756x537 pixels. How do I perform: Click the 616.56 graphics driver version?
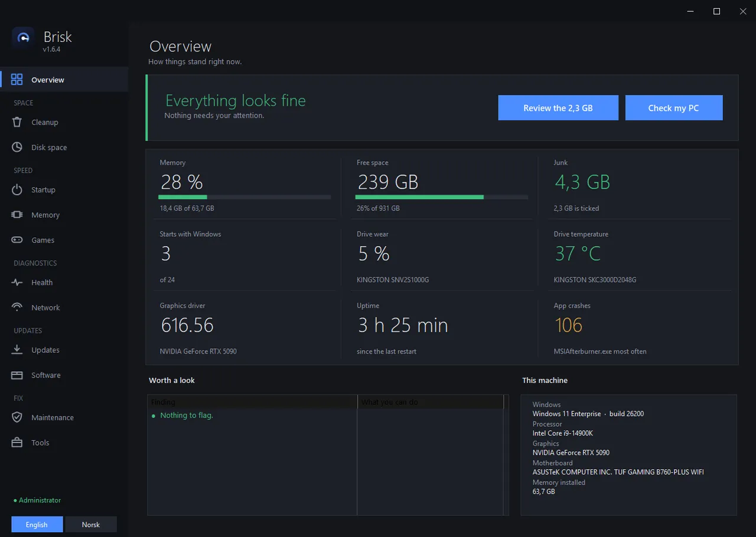coord(187,325)
